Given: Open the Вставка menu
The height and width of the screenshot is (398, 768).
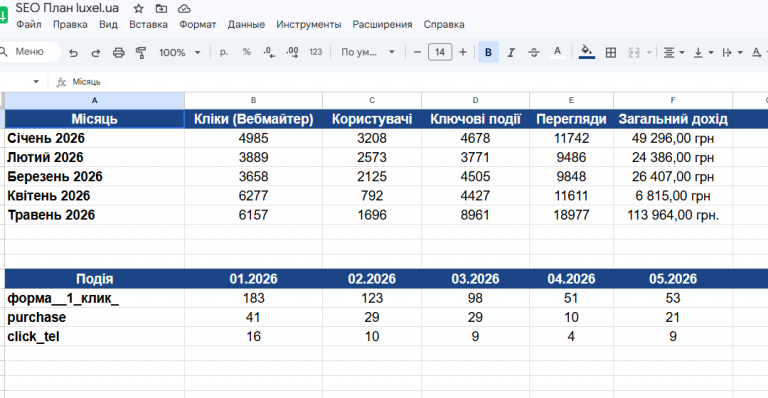Looking at the screenshot, I should pos(148,24).
